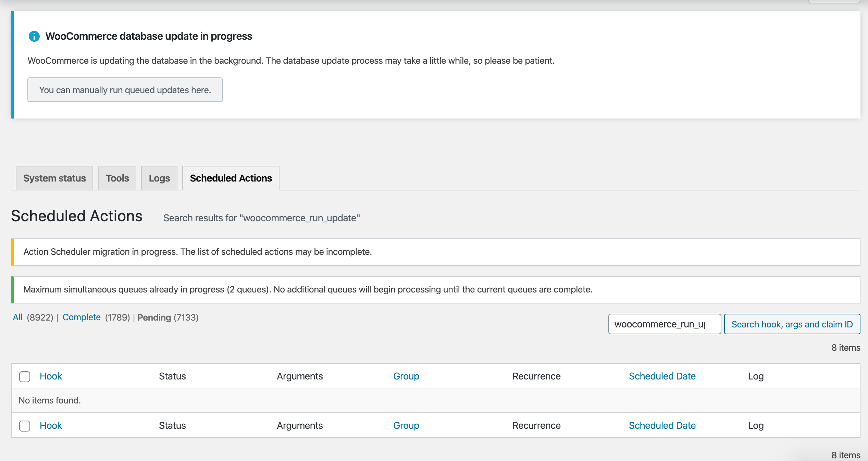The height and width of the screenshot is (461, 868).
Task: Sort by Scheduled Date in footer
Action: coord(662,425)
